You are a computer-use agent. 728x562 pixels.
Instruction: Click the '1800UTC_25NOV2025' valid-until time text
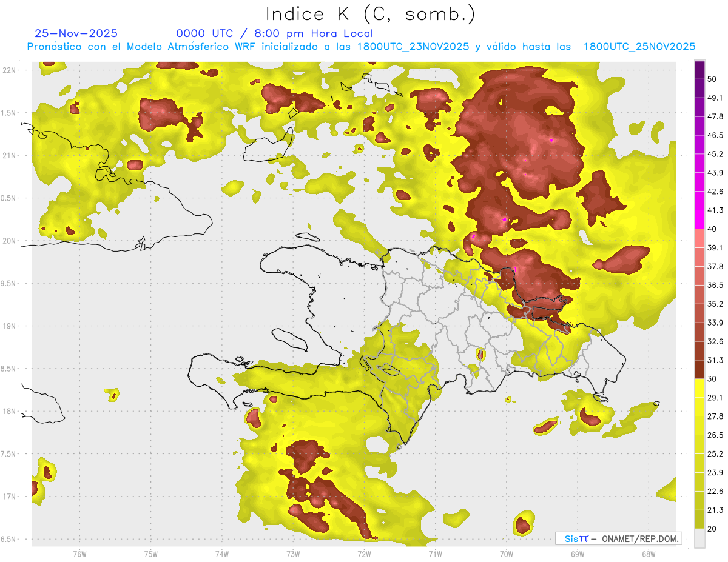tap(639, 47)
